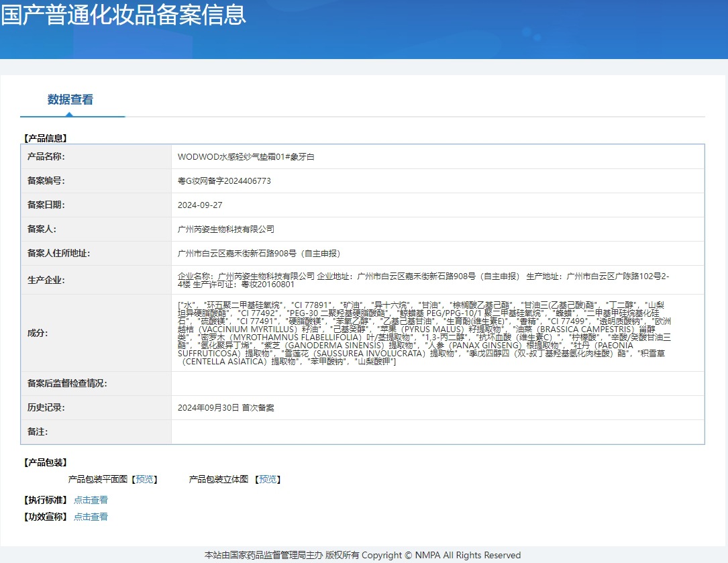Click the empty 备注 value cell
This screenshot has height=563, width=728.
coord(437,431)
